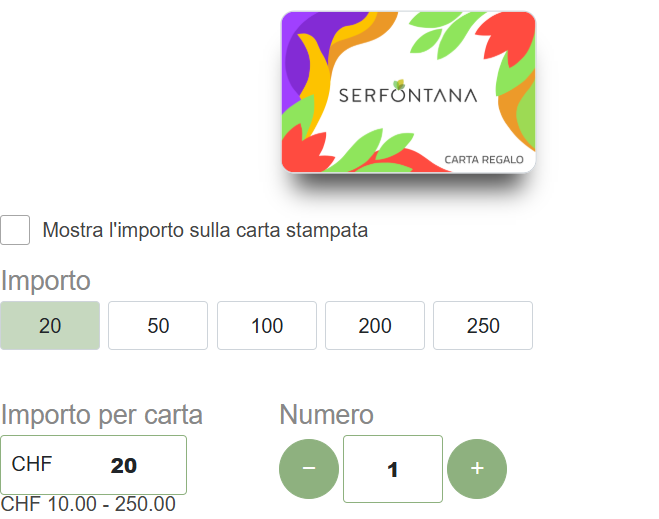Click the 'CHF 10.00 - 250.00' range hint
The height and width of the screenshot is (519, 659).
(x=88, y=504)
